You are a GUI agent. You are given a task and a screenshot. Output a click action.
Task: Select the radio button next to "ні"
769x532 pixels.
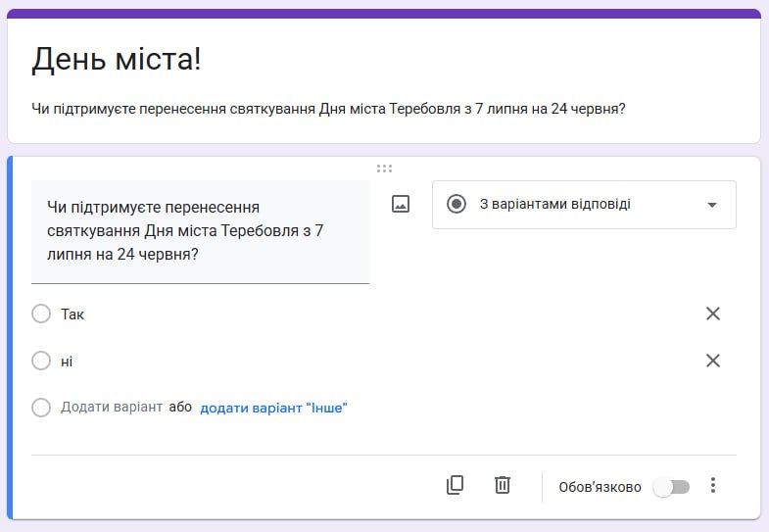coord(41,361)
